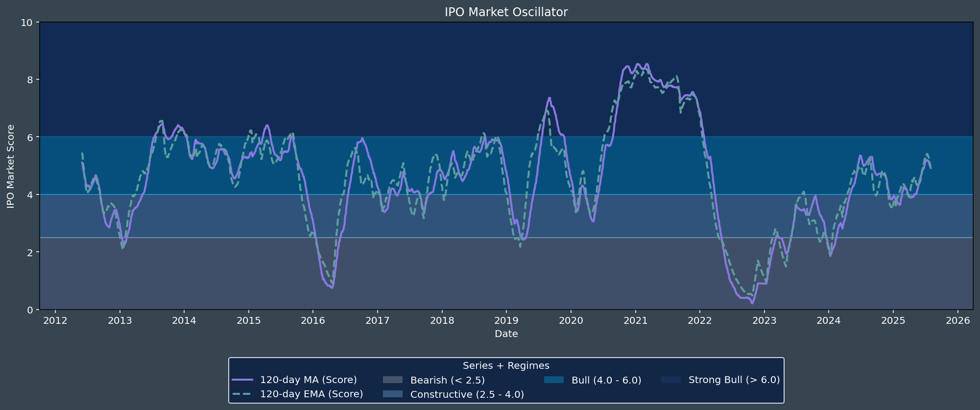Click the 'IPO Market Oscillator' chart title
This screenshot has height=410, width=980.
coord(506,12)
